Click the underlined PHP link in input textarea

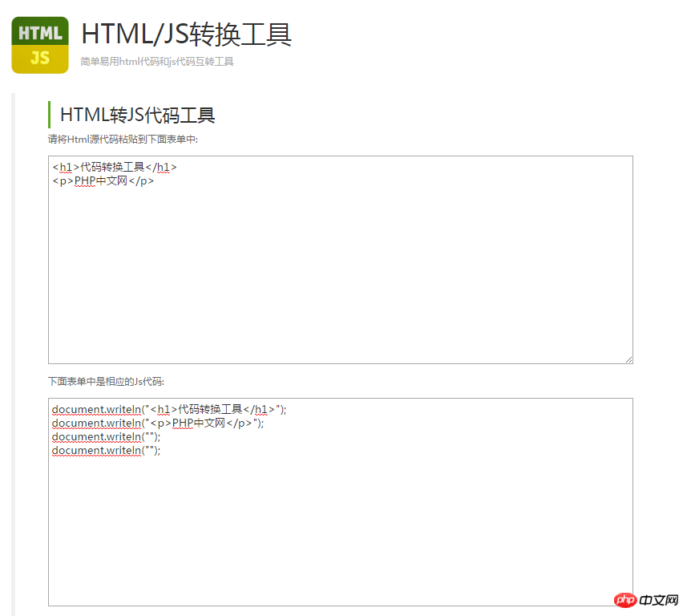pyautogui.click(x=84, y=180)
